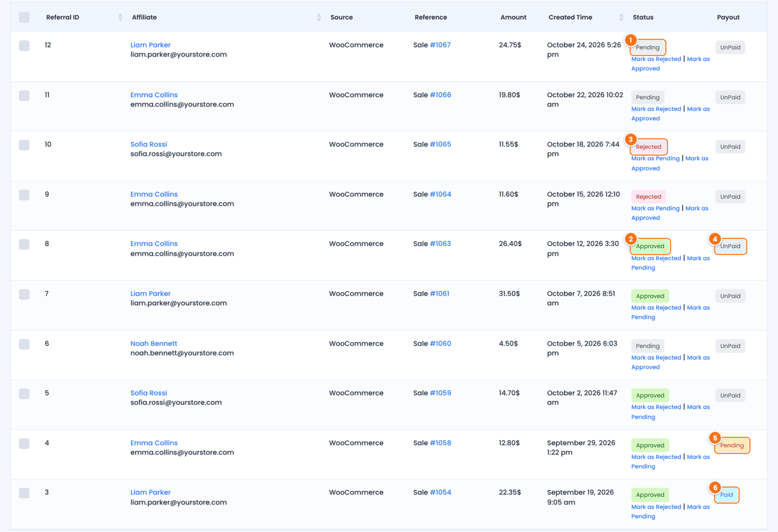Click the Approved badge for Sale #1061
This screenshot has width=778, height=532.
tap(650, 296)
